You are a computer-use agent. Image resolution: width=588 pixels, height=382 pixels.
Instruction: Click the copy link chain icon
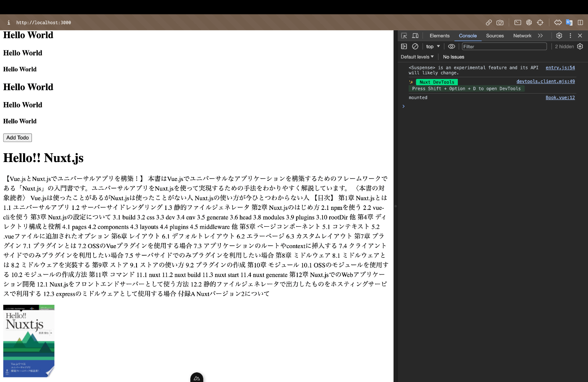pos(489,22)
